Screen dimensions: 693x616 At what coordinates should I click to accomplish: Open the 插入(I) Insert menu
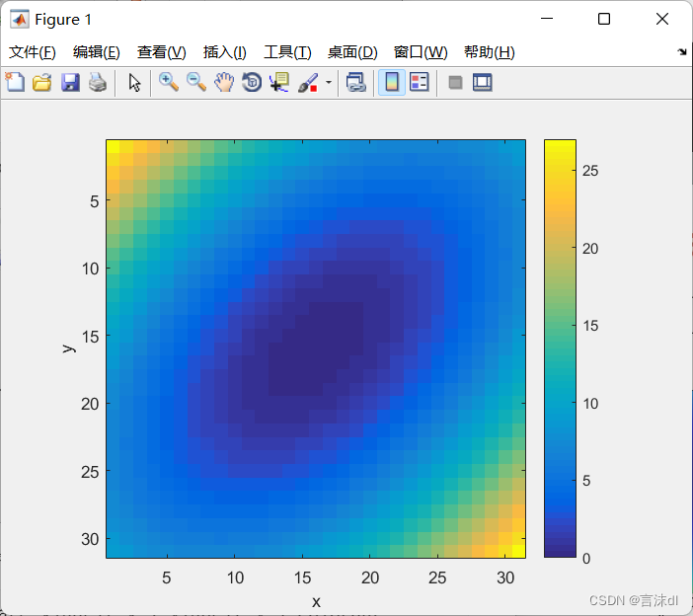point(224,52)
